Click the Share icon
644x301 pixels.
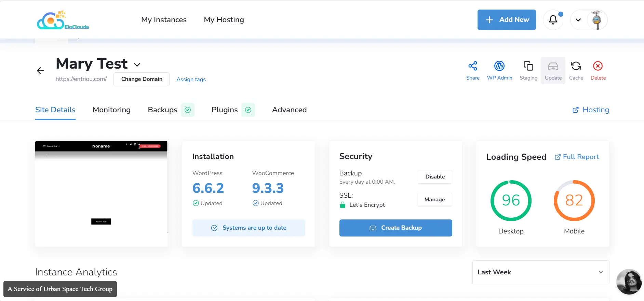(473, 66)
